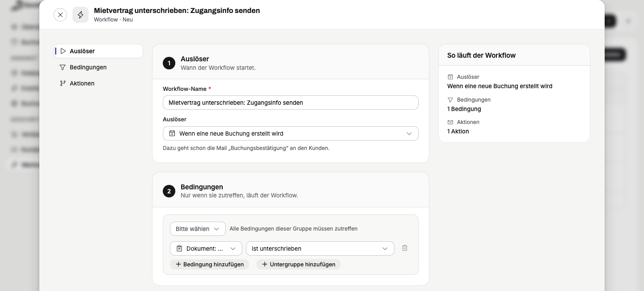Click calendar icon in the trigger dropdown
The width and height of the screenshot is (644, 291).
[172, 133]
